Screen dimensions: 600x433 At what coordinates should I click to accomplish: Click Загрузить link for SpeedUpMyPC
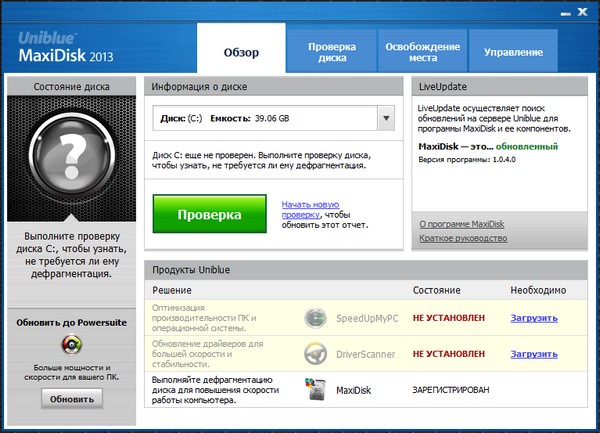tap(534, 318)
